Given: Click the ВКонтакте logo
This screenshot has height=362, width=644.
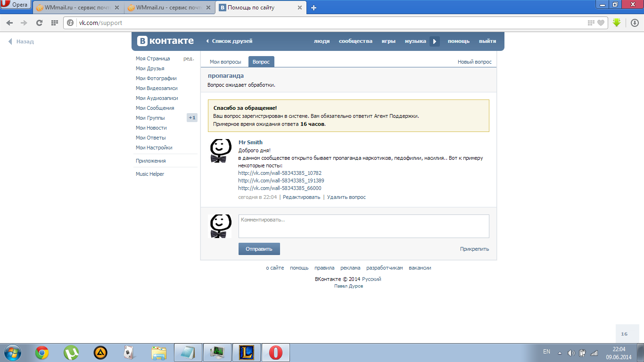Looking at the screenshot, I should pyautogui.click(x=165, y=41).
